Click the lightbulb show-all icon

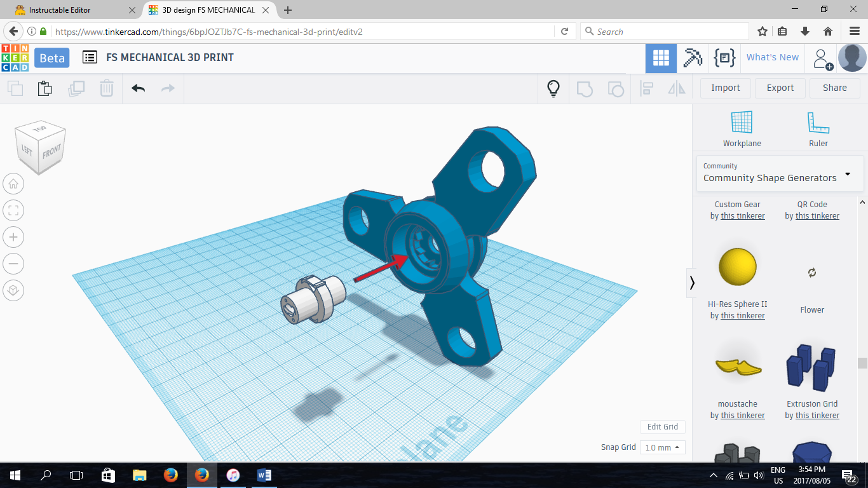pos(553,89)
